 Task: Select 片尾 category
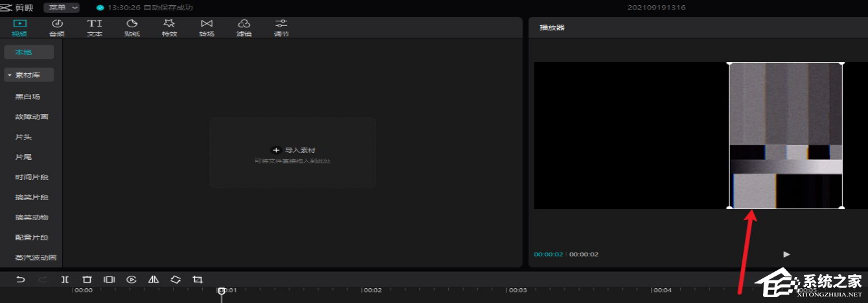tap(24, 157)
